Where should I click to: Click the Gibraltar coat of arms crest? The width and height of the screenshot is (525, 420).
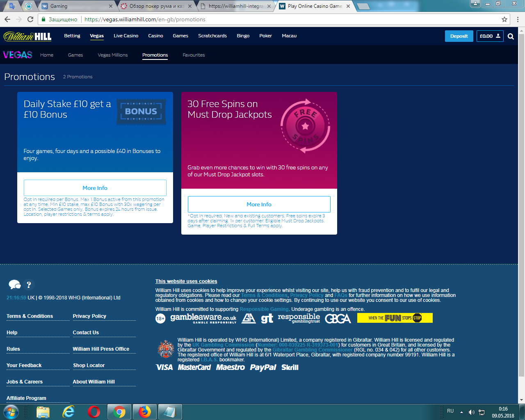pos(166,349)
